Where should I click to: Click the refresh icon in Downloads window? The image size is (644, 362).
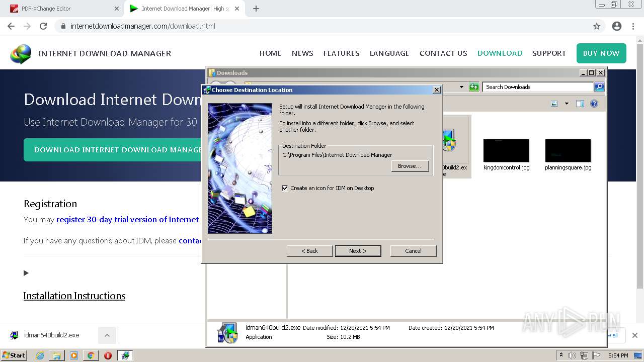click(x=474, y=87)
